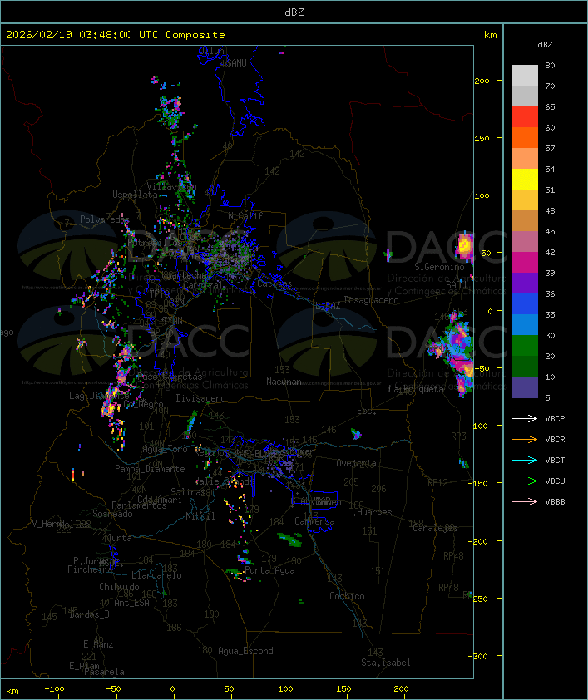Click the 'E_Manz' map label

[x=98, y=644]
